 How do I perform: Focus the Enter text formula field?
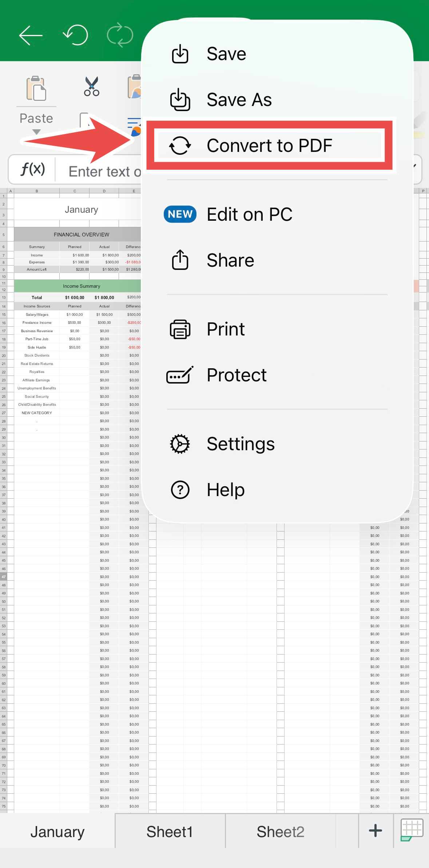(x=105, y=171)
